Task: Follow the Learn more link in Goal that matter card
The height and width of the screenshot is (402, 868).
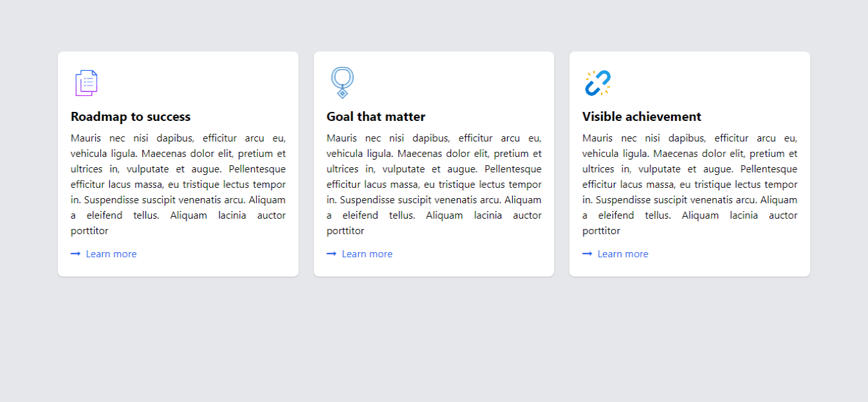Action: point(367,253)
